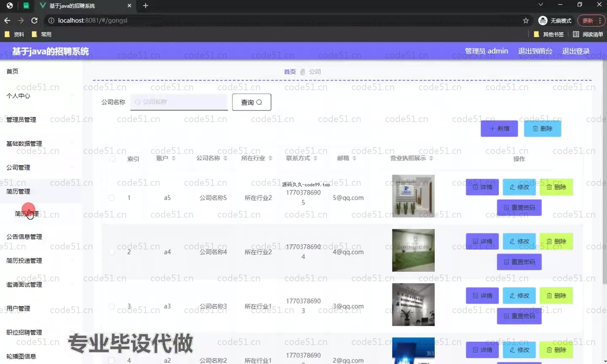Click the 新增 add button
Screen dimensions: 607x364
click(499, 129)
